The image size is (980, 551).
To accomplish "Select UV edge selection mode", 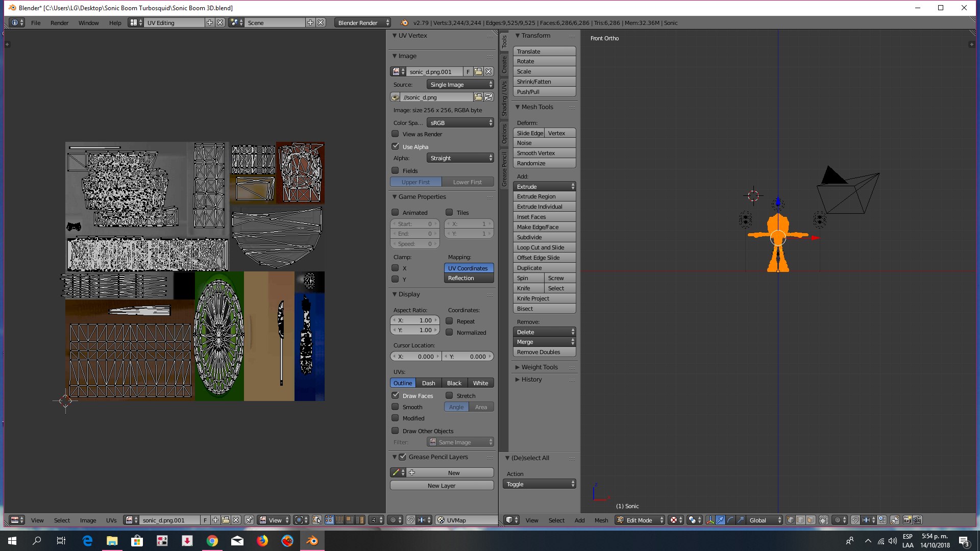I will click(339, 520).
